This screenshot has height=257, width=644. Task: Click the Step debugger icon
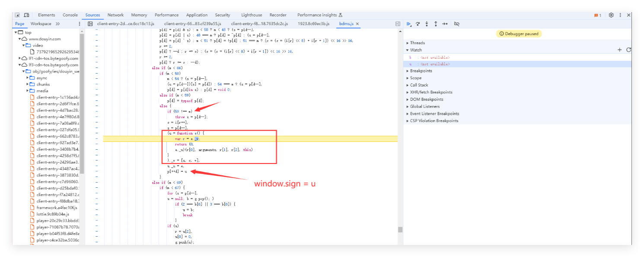(445, 24)
